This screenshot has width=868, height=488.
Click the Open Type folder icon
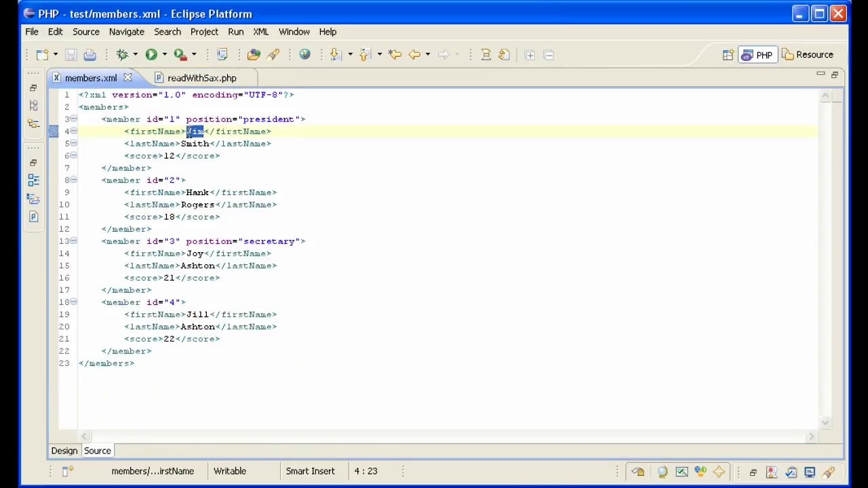tap(254, 55)
